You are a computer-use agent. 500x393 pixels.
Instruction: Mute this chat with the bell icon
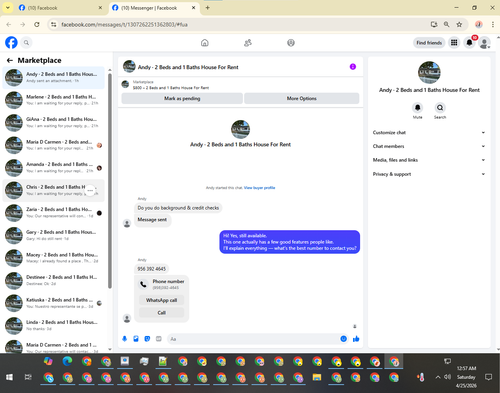coord(417,108)
